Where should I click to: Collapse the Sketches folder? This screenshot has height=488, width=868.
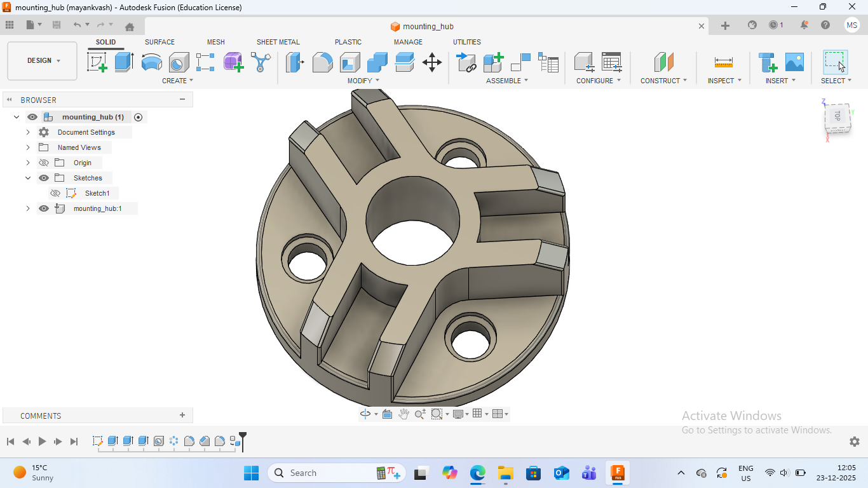click(28, 178)
